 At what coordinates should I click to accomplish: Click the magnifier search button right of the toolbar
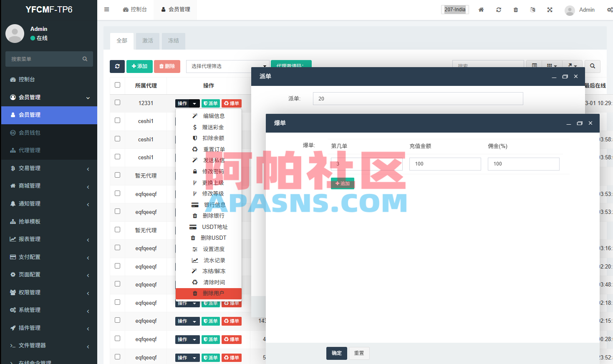coord(593,66)
